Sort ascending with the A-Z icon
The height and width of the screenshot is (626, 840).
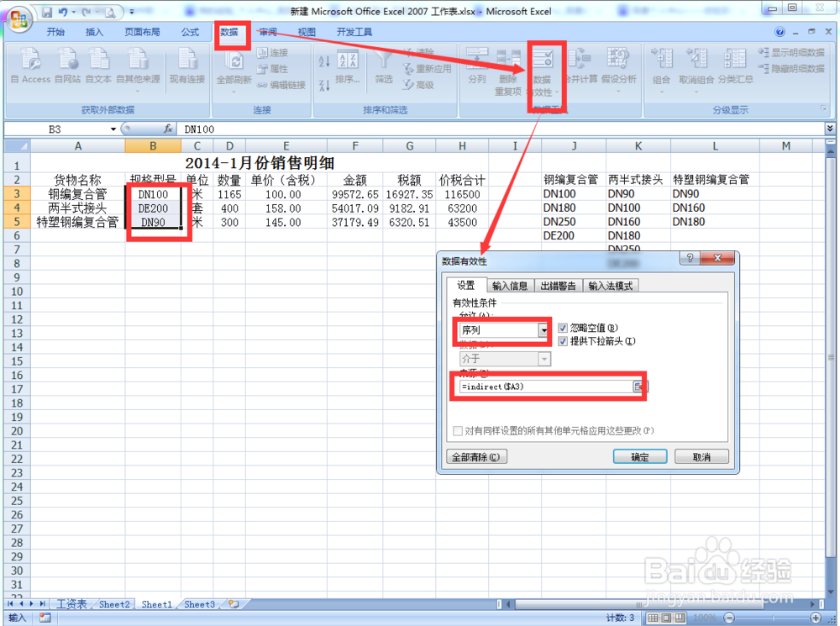point(323,61)
